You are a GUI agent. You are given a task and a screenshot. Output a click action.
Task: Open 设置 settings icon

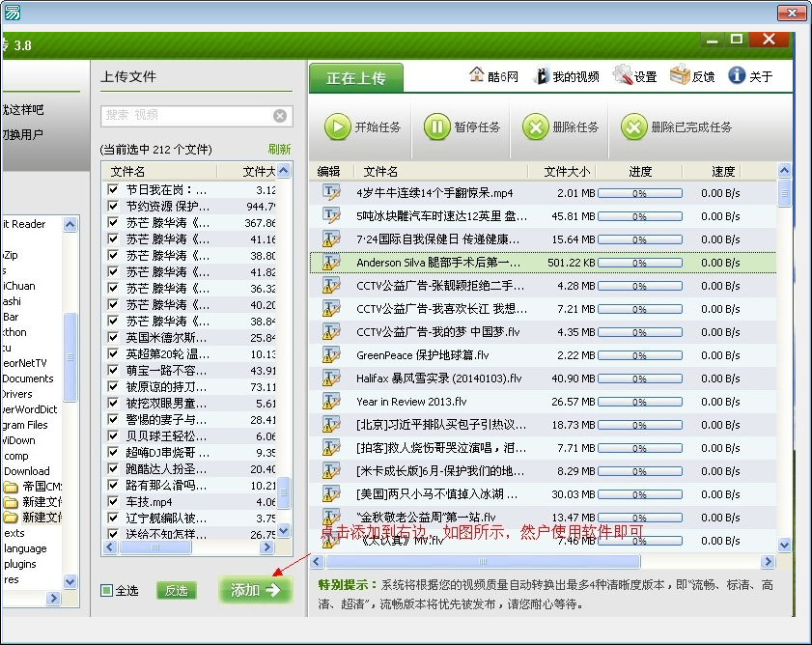pos(623,75)
